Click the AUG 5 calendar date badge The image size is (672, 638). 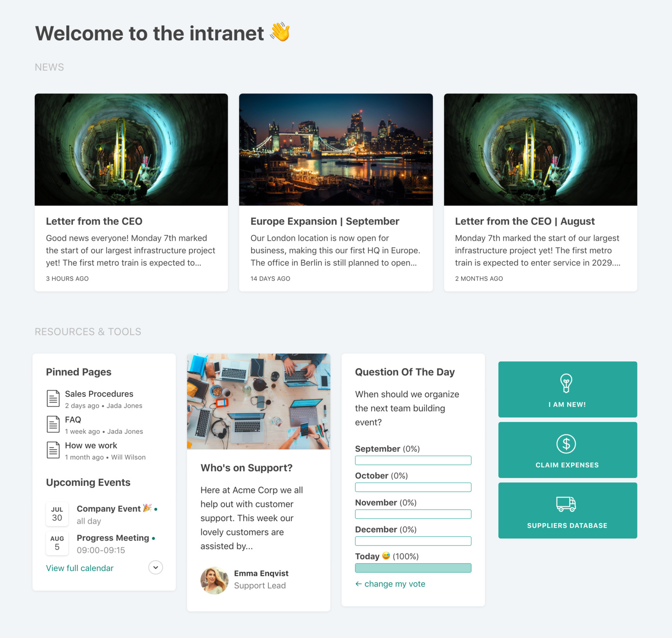coord(57,543)
